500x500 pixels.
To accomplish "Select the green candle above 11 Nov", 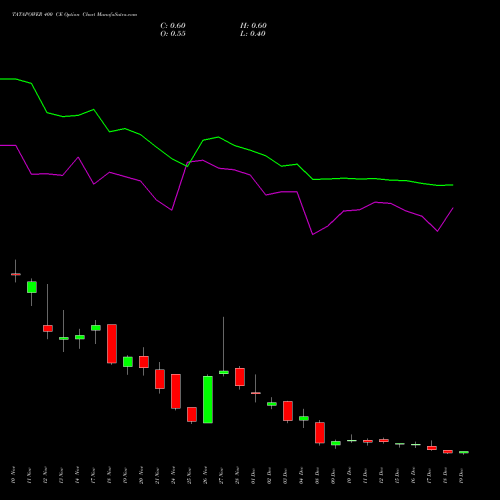I will tap(32, 287).
